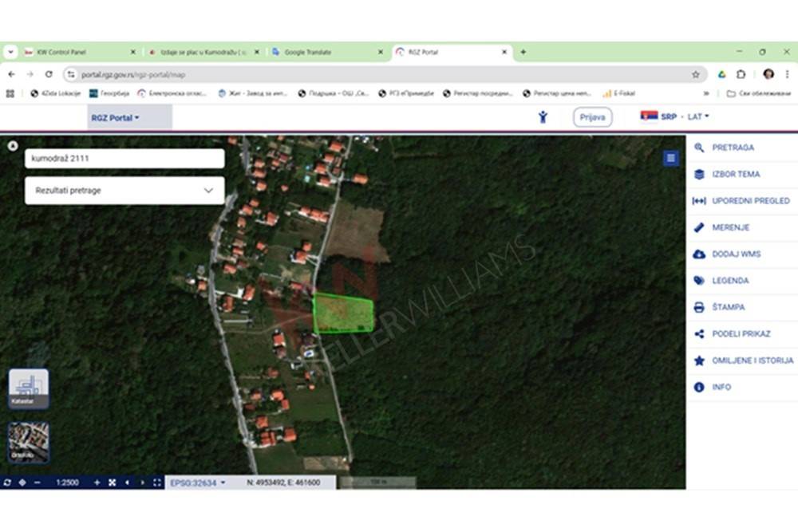The width and height of the screenshot is (798, 532).
Task: Click the PRETRAGA label
Action: pos(733,148)
